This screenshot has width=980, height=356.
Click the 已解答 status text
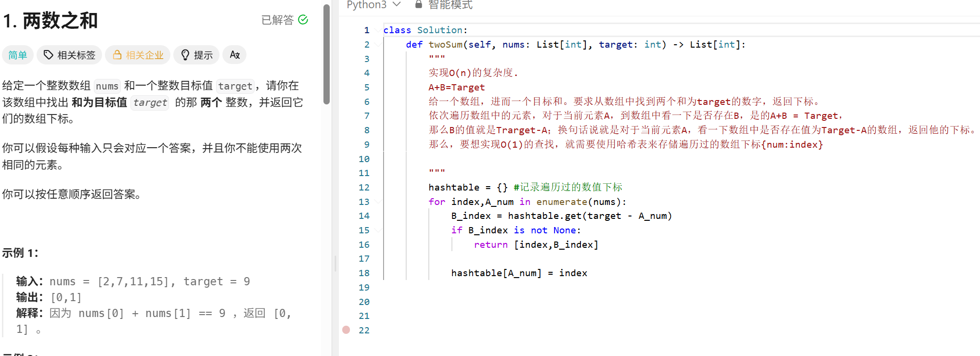click(x=277, y=20)
